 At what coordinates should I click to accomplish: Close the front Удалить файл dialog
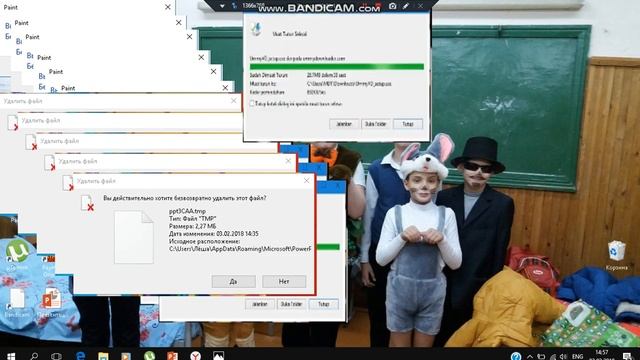click(307, 180)
